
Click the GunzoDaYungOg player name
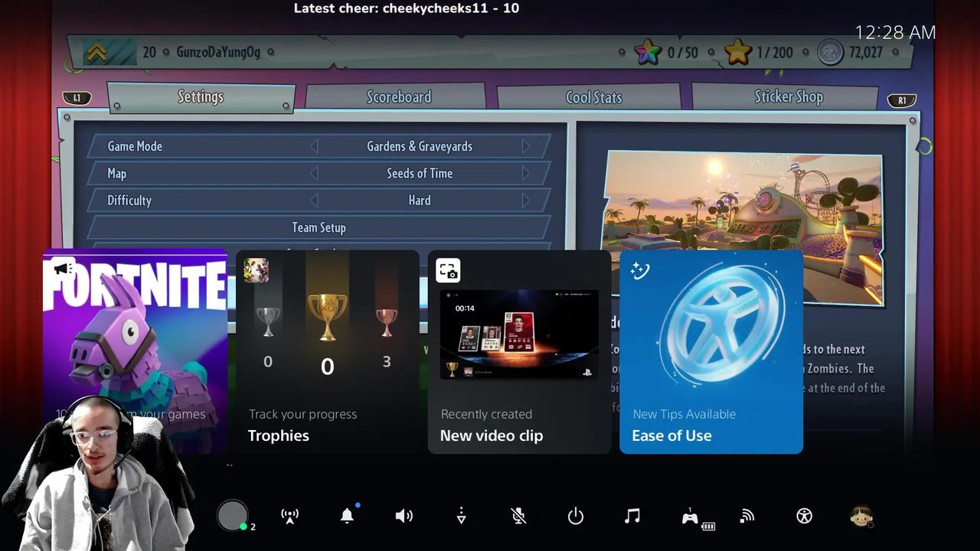[218, 52]
